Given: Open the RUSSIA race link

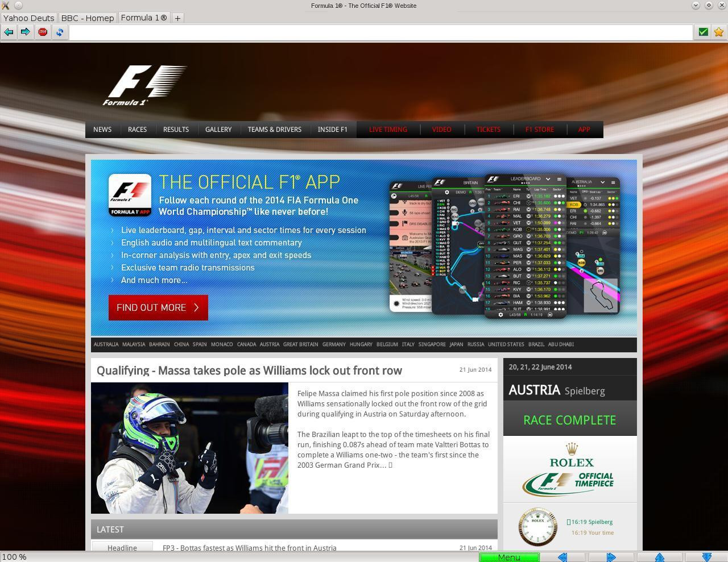Looking at the screenshot, I should (475, 344).
